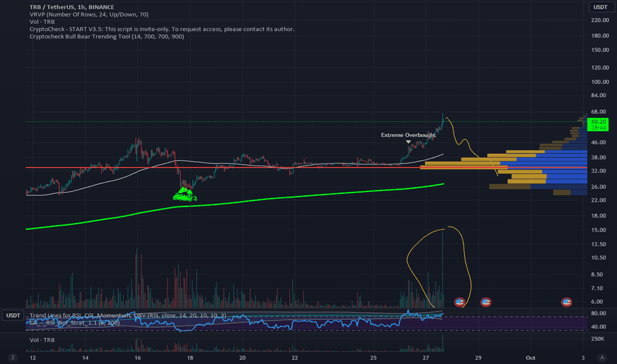
Task: Click the green 60.20 current price label
Action: [598, 124]
